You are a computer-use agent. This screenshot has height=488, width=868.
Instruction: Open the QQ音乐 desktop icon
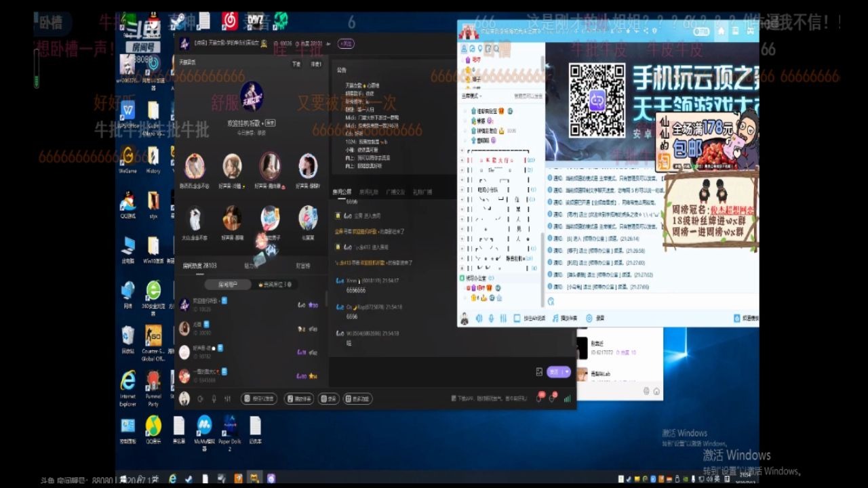click(x=153, y=430)
